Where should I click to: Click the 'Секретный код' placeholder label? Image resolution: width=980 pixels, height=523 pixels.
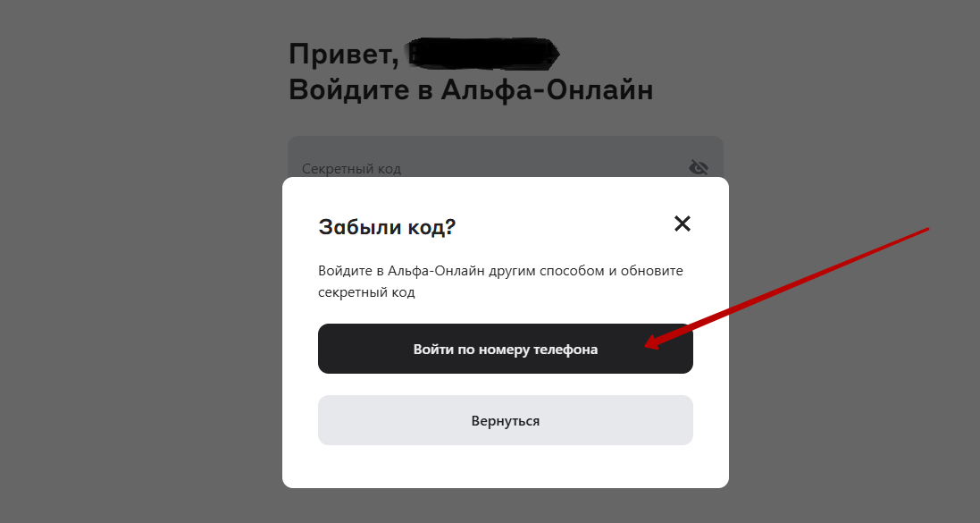[x=351, y=168]
